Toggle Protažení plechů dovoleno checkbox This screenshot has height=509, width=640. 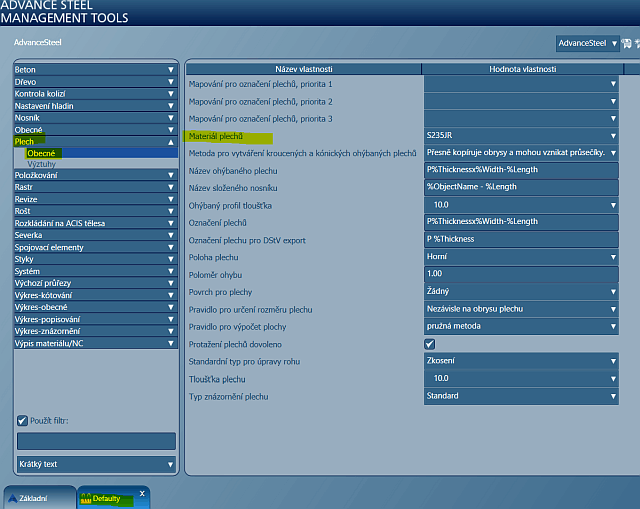429,344
